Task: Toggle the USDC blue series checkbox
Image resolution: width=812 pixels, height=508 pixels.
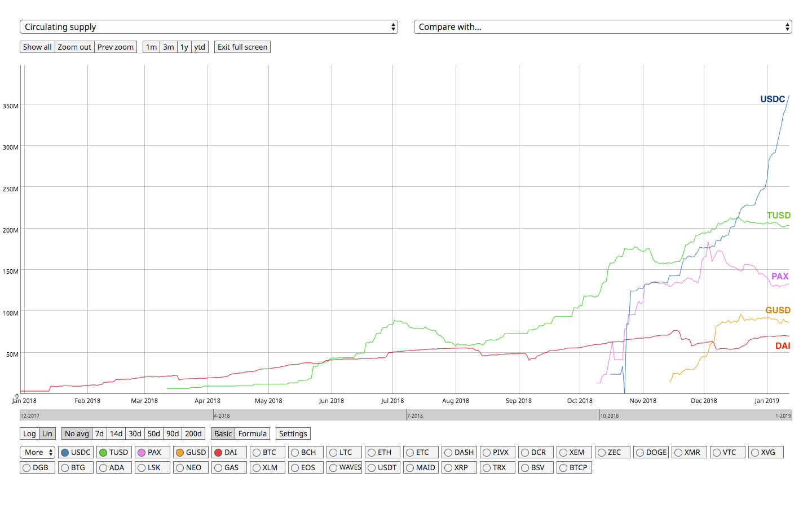Action: click(76, 453)
